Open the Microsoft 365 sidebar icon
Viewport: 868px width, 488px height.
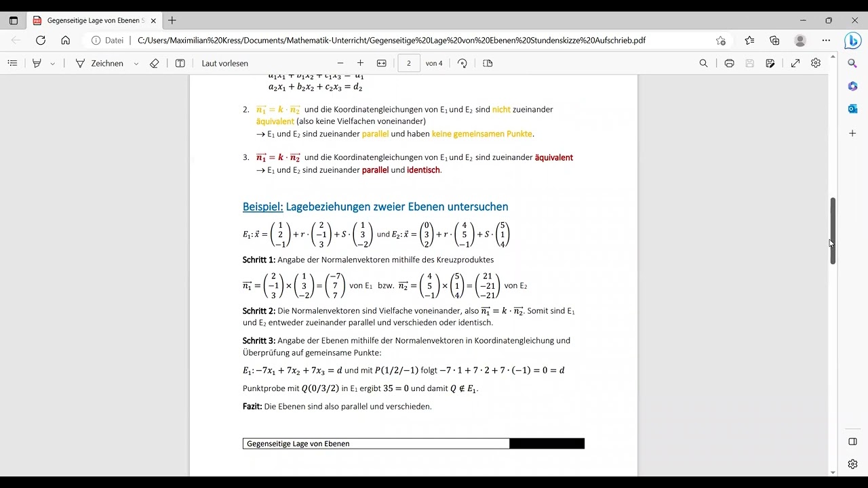coord(852,86)
